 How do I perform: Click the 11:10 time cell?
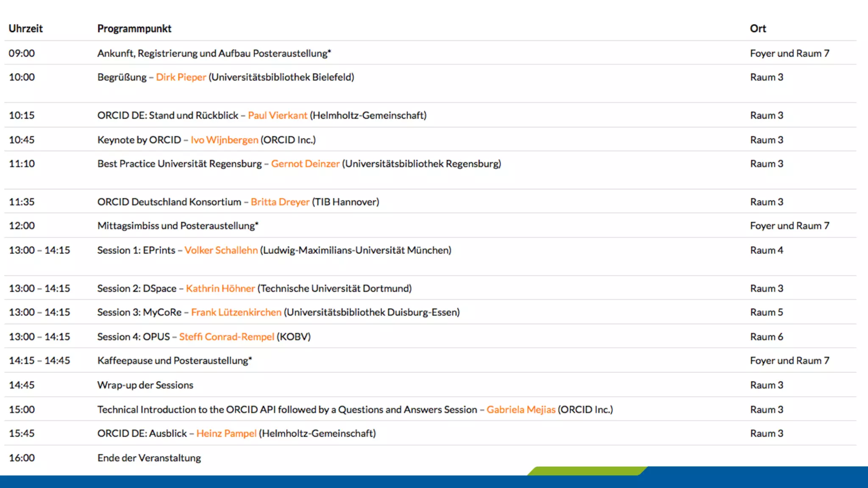point(22,164)
